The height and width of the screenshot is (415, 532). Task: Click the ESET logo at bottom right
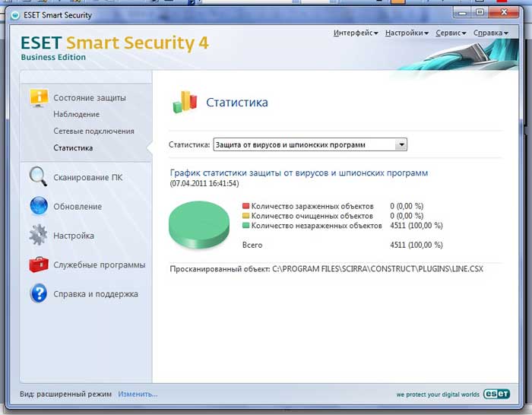(497, 394)
